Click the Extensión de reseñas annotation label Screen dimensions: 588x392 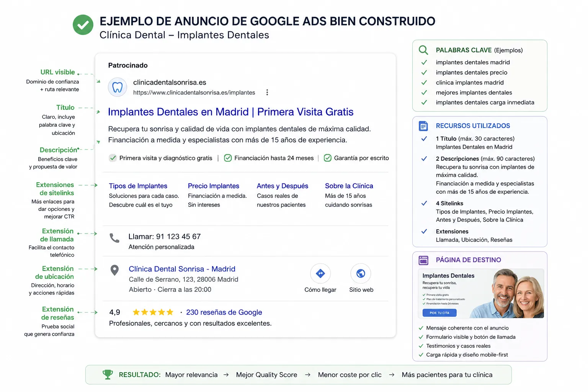pos(58,313)
